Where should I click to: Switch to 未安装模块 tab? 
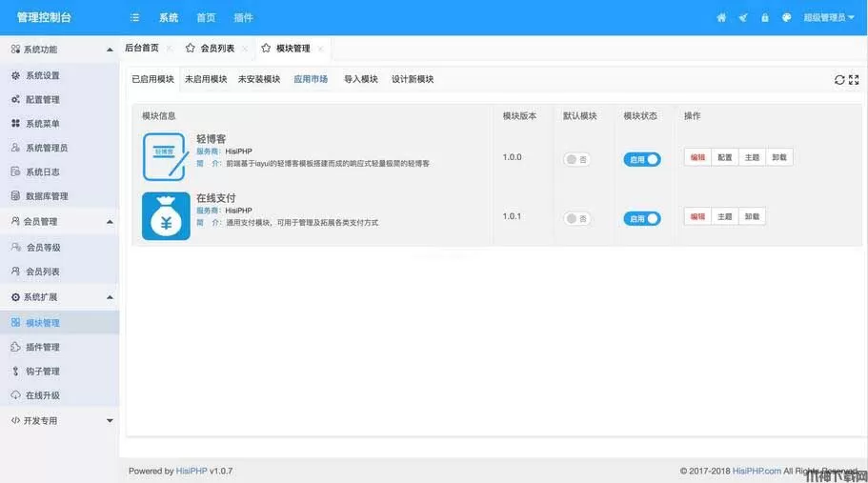click(x=259, y=79)
